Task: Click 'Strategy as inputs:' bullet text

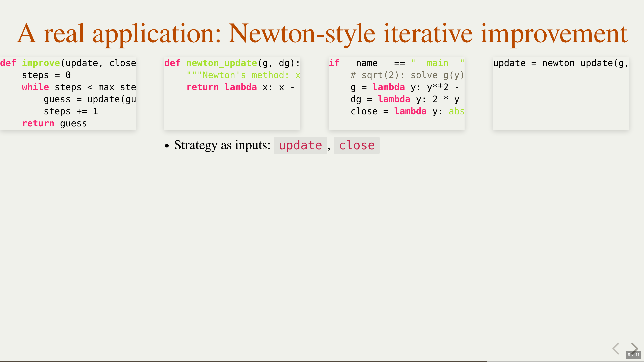Action: [222, 145]
